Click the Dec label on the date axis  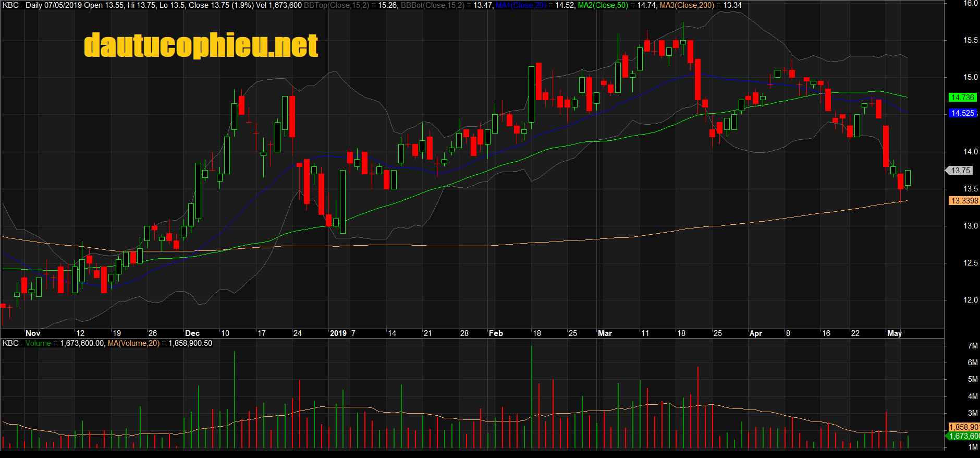click(192, 333)
